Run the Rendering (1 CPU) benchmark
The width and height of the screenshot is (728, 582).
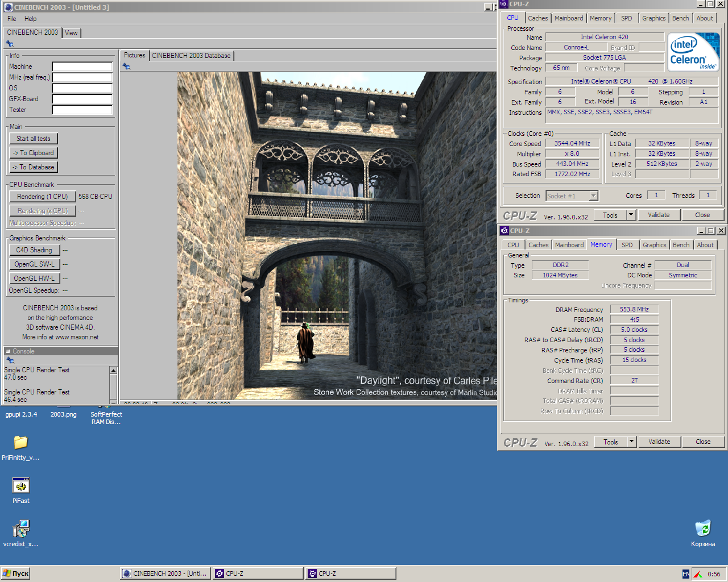43,197
